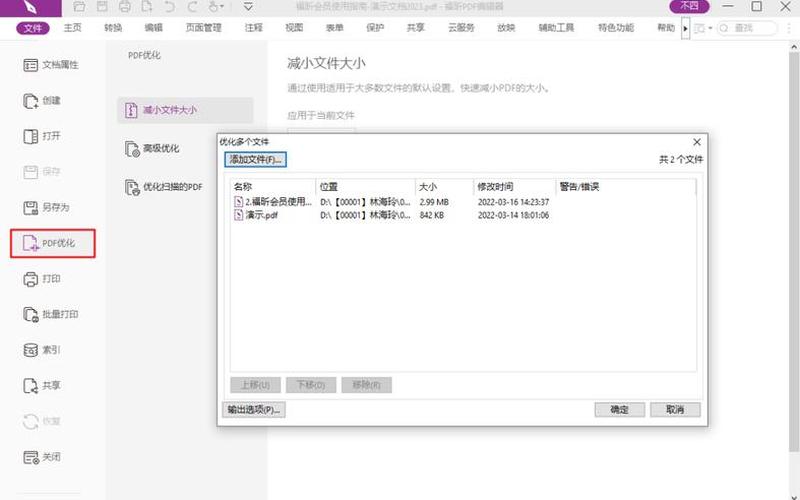The height and width of the screenshot is (500, 800).
Task: Select 减小文件大小 optimization option
Action: pyautogui.click(x=185, y=110)
